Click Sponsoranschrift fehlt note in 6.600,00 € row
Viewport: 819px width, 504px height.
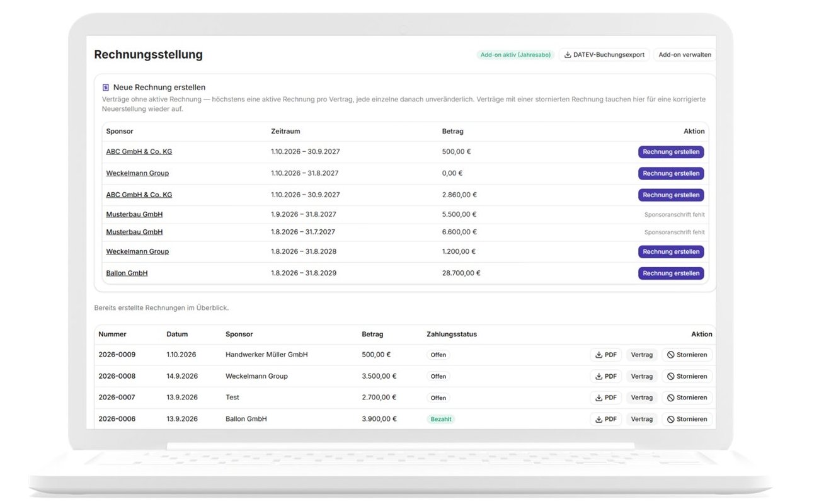[x=674, y=232]
